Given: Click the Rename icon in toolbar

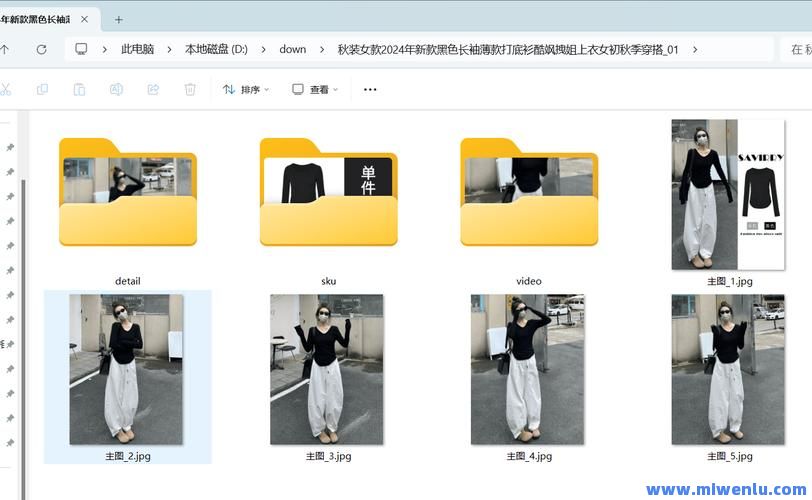Looking at the screenshot, I should (116, 89).
